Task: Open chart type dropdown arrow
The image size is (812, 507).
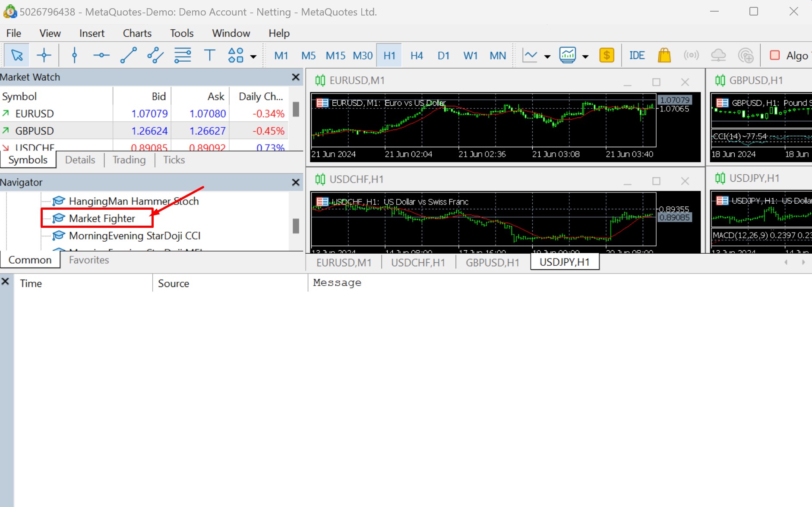Action: coord(547,56)
